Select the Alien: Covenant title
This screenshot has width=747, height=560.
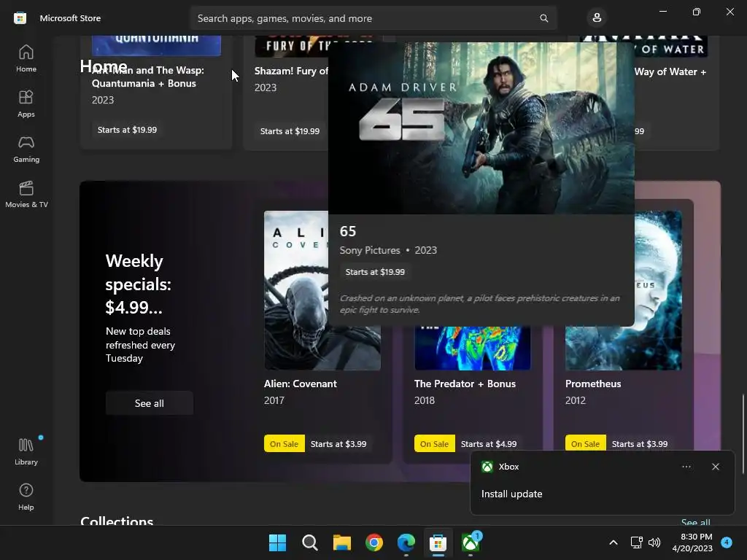pos(300,384)
